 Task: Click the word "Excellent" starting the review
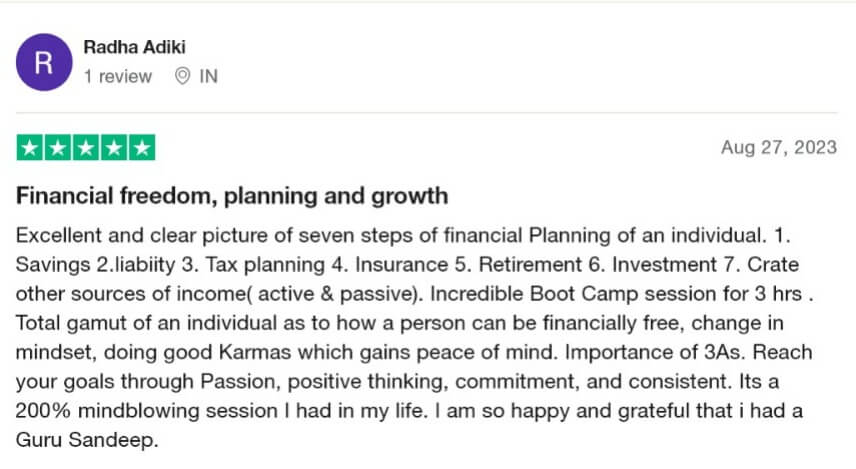(x=56, y=237)
